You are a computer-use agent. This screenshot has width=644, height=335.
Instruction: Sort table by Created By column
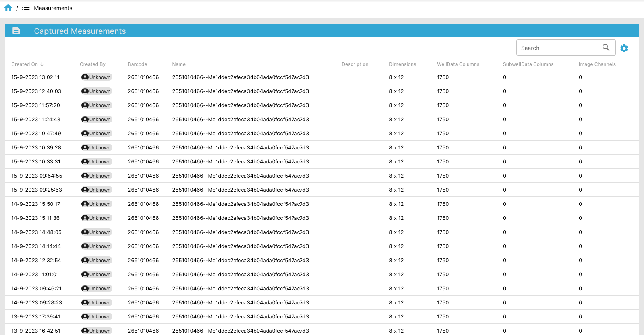(92, 64)
